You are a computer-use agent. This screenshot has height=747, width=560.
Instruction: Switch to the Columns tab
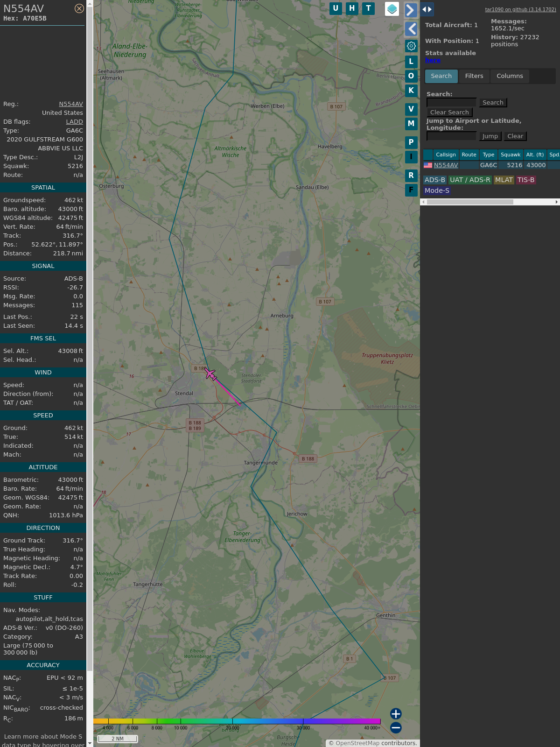pos(510,76)
